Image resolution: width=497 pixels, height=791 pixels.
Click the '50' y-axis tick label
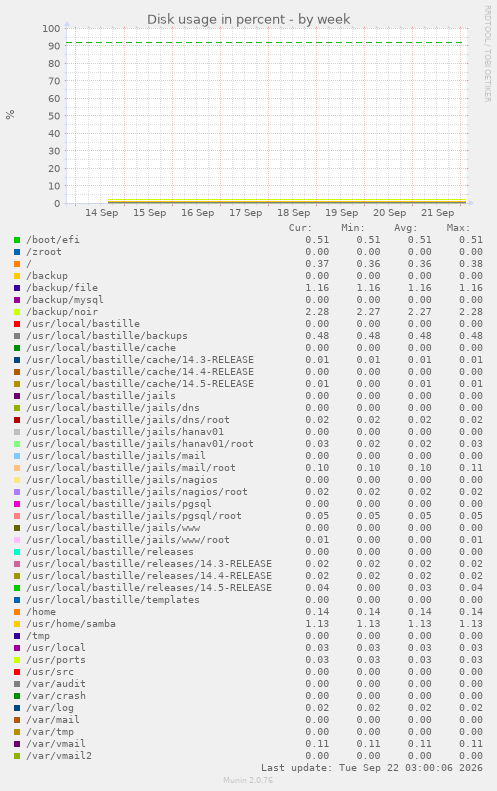point(54,116)
